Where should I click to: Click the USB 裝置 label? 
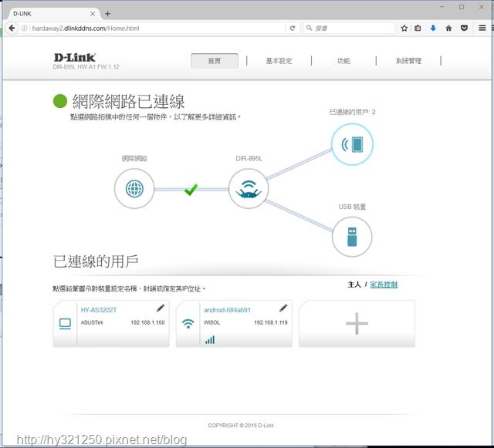pyautogui.click(x=352, y=207)
